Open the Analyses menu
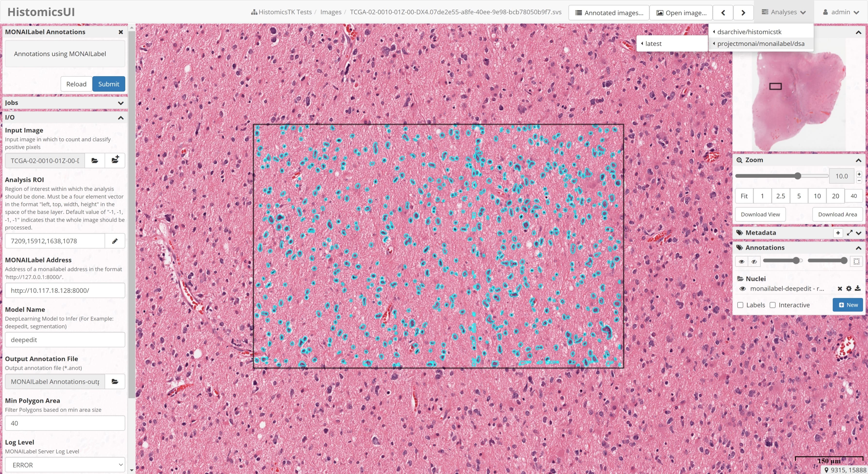Screen dimensions: 868x474 (784, 12)
